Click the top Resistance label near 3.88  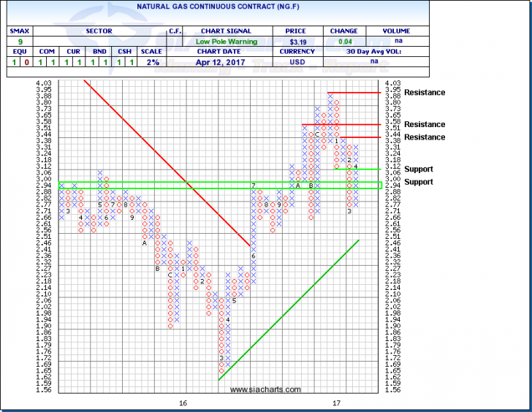click(x=424, y=93)
